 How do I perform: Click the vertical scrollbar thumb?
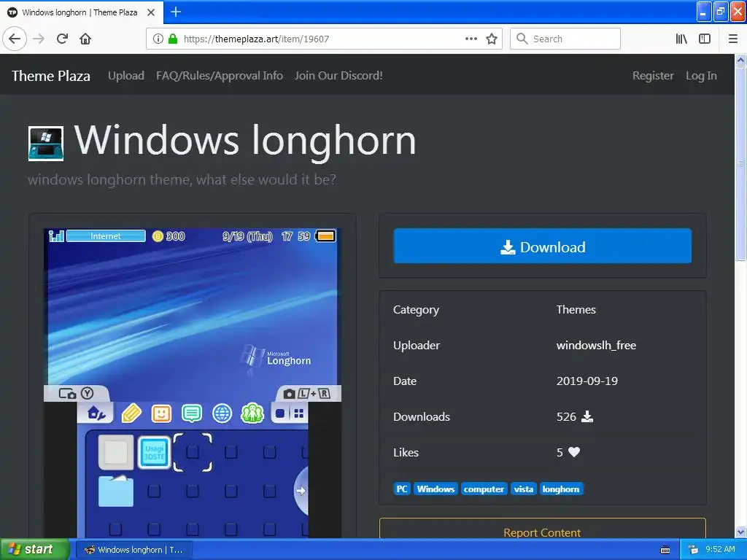pos(741,163)
